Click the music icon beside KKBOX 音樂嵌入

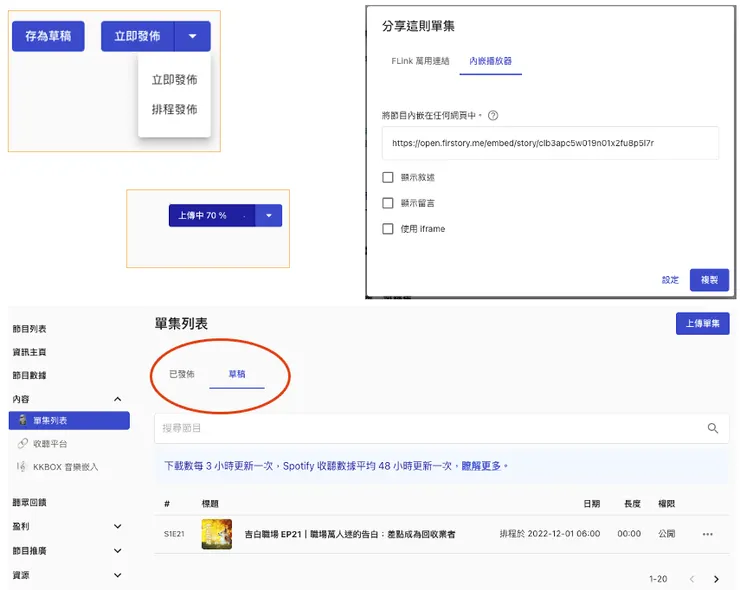[22, 466]
